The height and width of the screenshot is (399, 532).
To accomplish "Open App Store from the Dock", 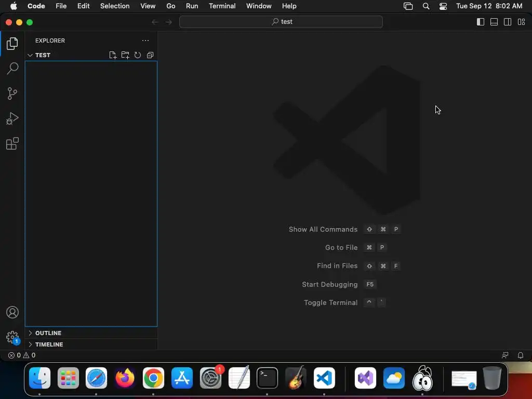I will [182, 378].
